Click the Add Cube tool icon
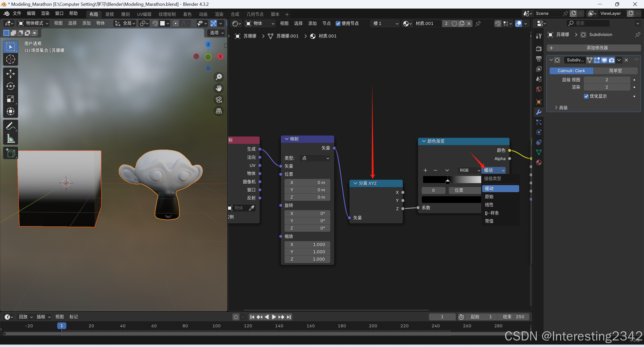The height and width of the screenshot is (347, 644). 10,153
